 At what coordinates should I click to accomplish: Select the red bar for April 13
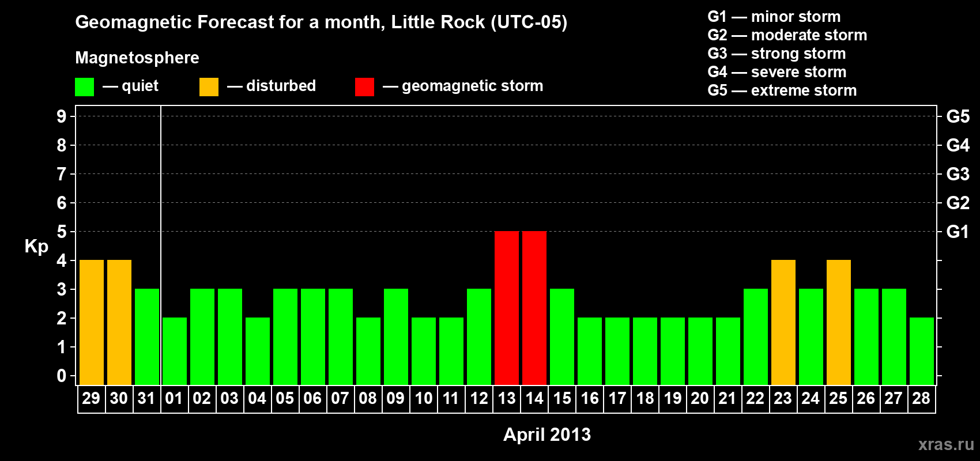point(507,308)
